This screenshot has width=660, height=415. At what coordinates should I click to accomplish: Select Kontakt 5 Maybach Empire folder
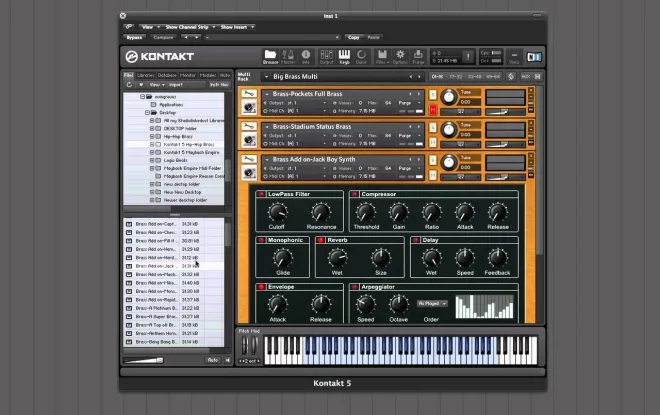tap(191, 152)
